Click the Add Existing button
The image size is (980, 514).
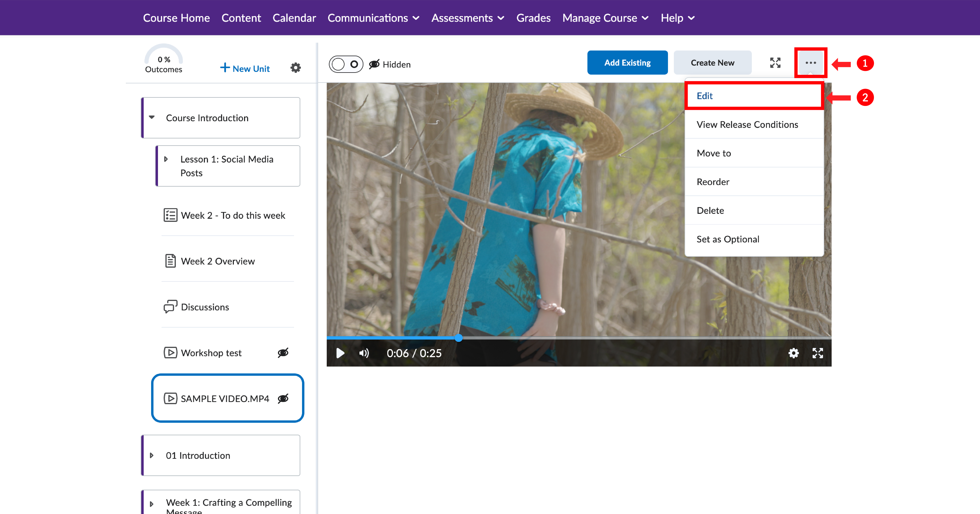[627, 63]
